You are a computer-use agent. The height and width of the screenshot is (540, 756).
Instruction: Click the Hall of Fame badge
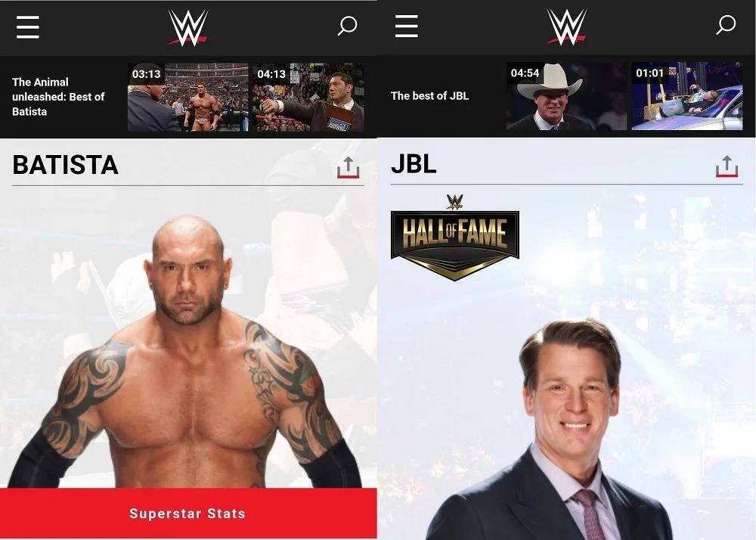pos(454,237)
